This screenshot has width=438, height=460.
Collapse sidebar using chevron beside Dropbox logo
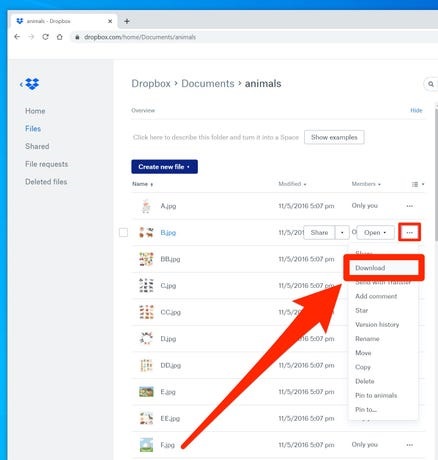tap(21, 84)
